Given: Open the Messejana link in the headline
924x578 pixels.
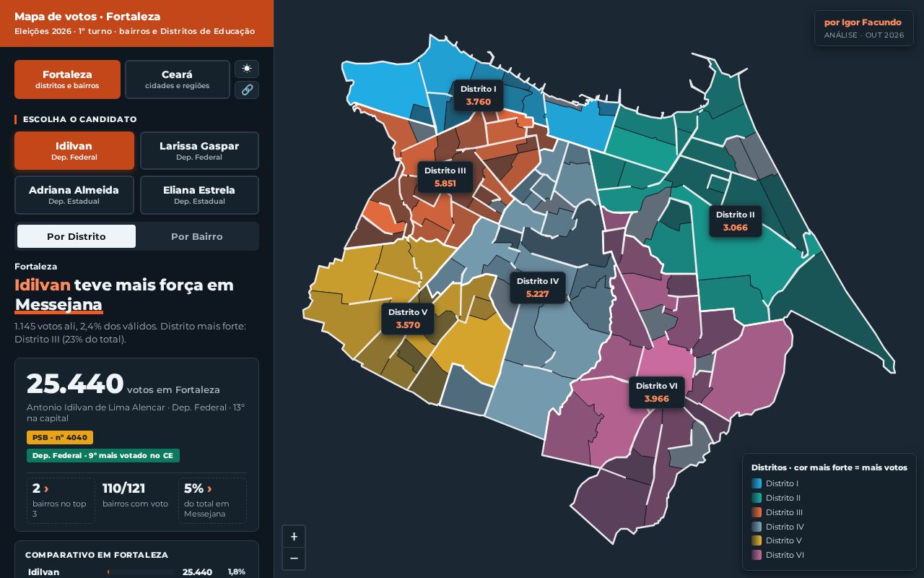Looking at the screenshot, I should (x=58, y=304).
